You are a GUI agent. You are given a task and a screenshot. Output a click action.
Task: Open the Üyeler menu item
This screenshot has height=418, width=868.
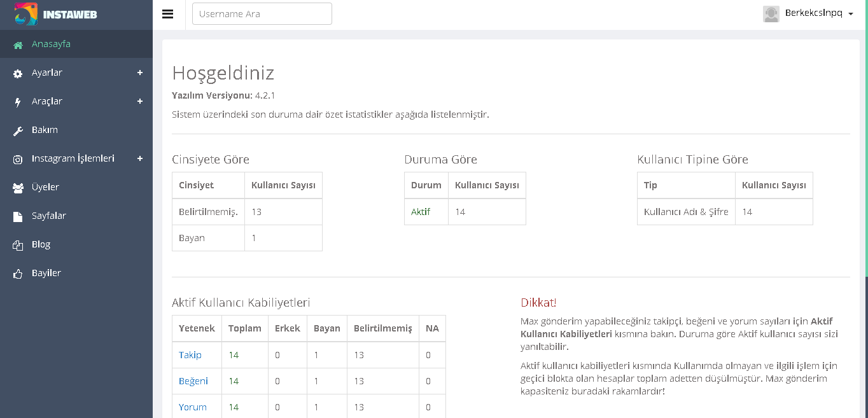click(x=76, y=187)
